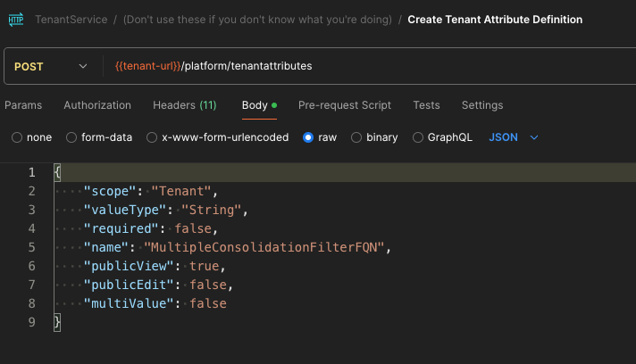Select the Body tab
Screen dimensions: 636x364
pyautogui.click(x=255, y=105)
